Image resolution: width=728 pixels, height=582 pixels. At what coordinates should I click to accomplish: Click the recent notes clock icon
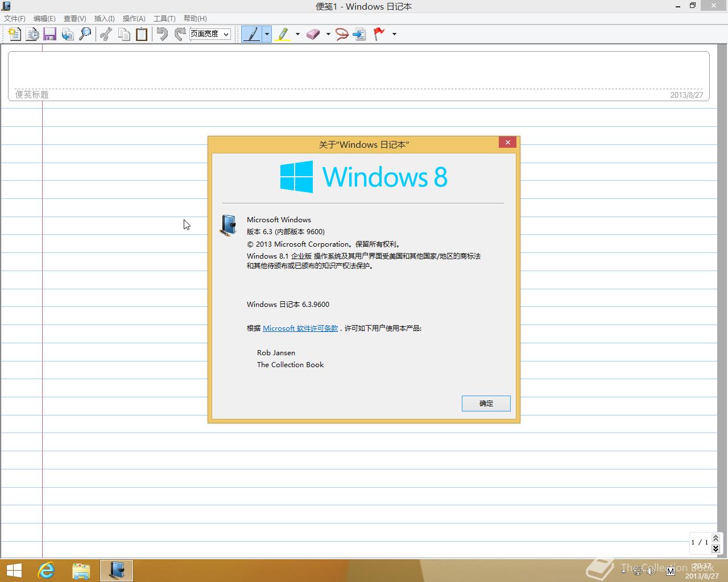[x=32, y=34]
